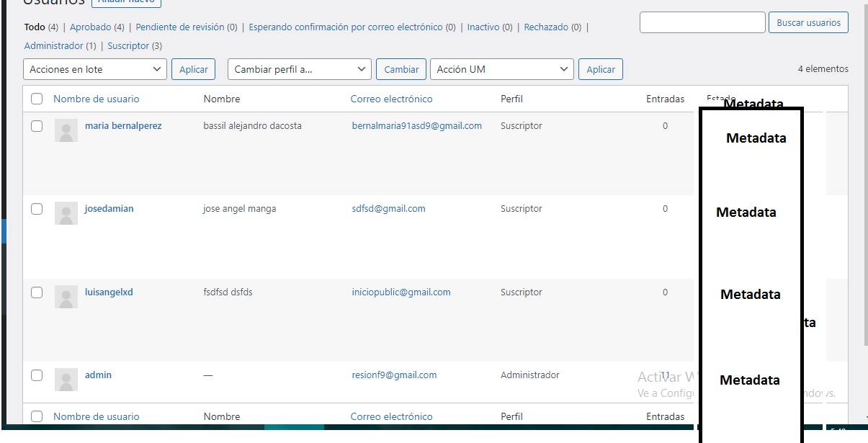Click the josedamian avatar image
Screen dimensions: 868x443
coord(66,214)
